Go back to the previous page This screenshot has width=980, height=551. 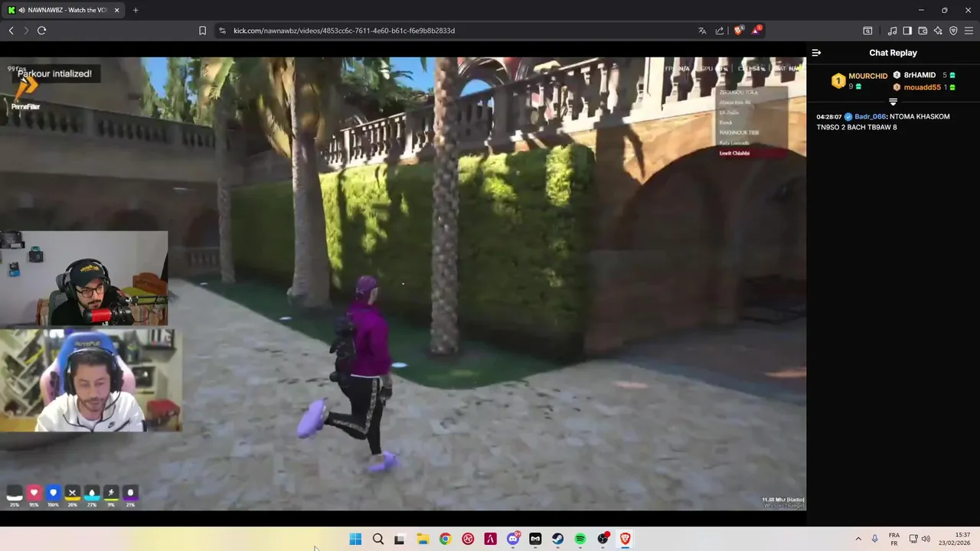pos(11,31)
